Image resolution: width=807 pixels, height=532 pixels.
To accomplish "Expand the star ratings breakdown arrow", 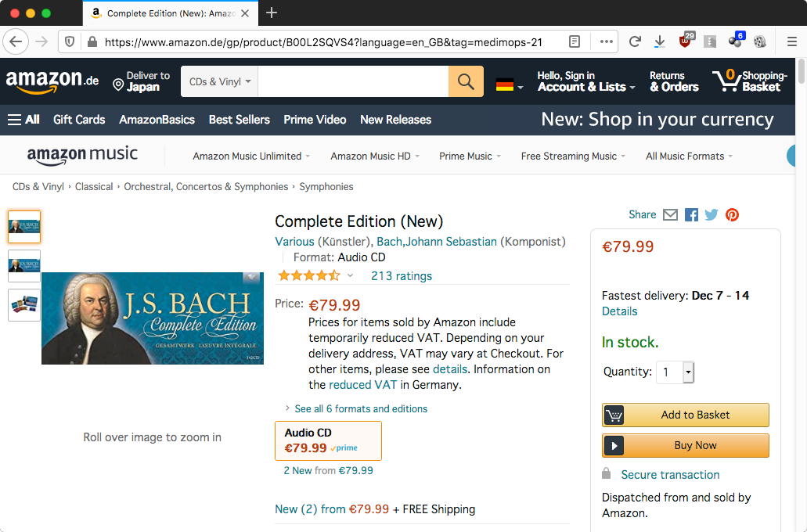I will tap(350, 275).
